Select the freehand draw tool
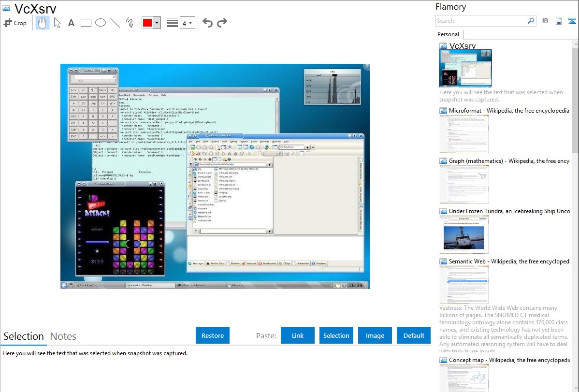579x392 pixels. pyautogui.click(x=130, y=23)
